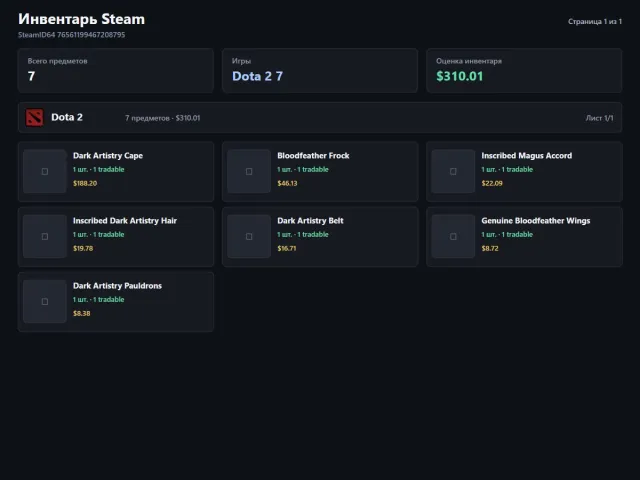Select the Dark Artistry Belt title

click(x=310, y=221)
